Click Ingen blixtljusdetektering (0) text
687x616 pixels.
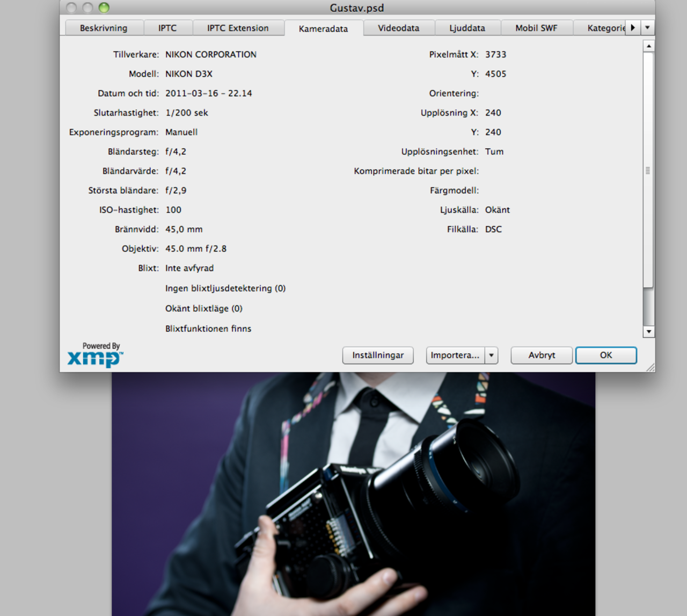click(x=225, y=288)
